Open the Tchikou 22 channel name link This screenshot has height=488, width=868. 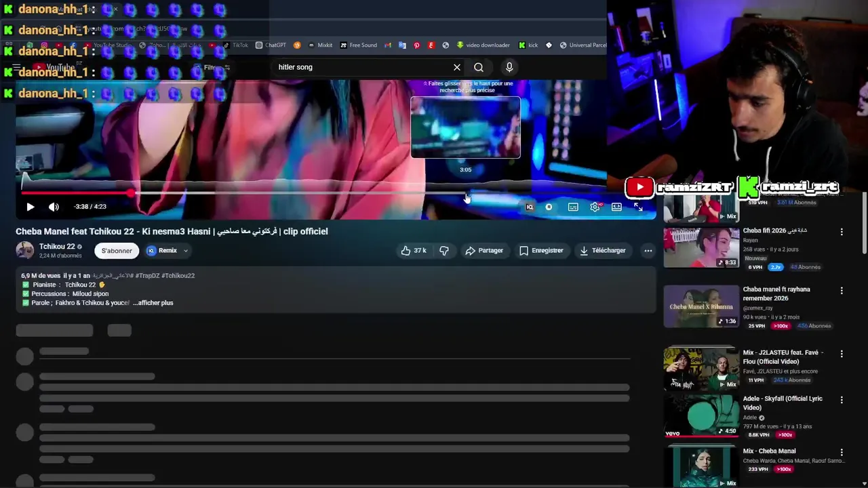tap(57, 247)
